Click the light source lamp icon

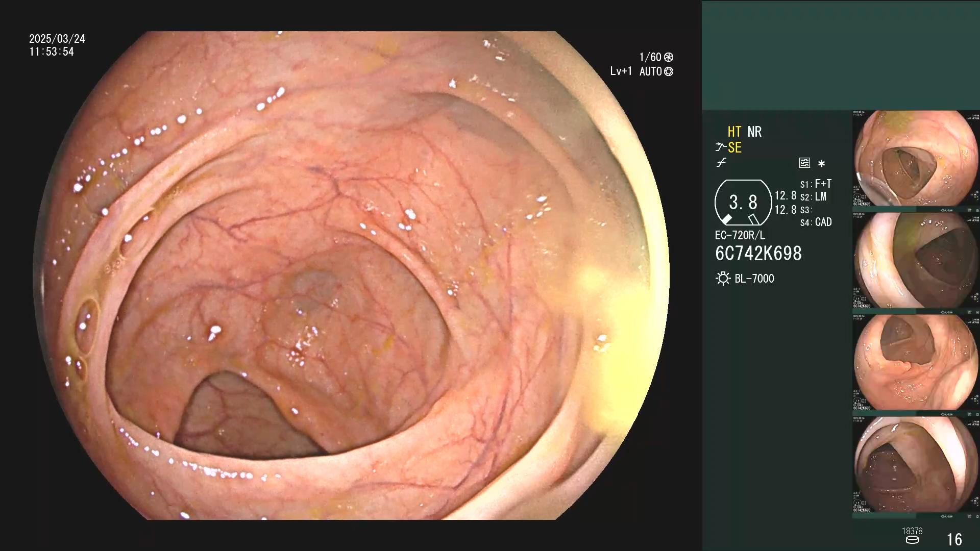point(723,279)
